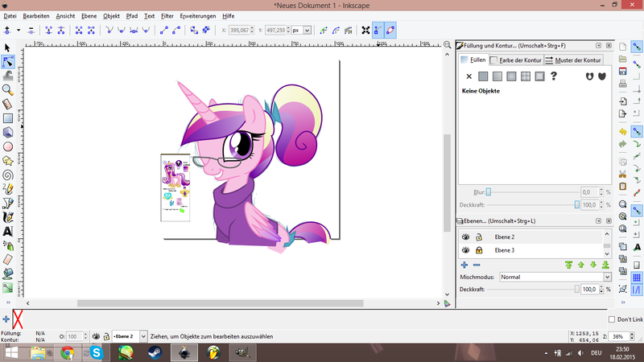Select the Rectangle tool

[x=8, y=118]
